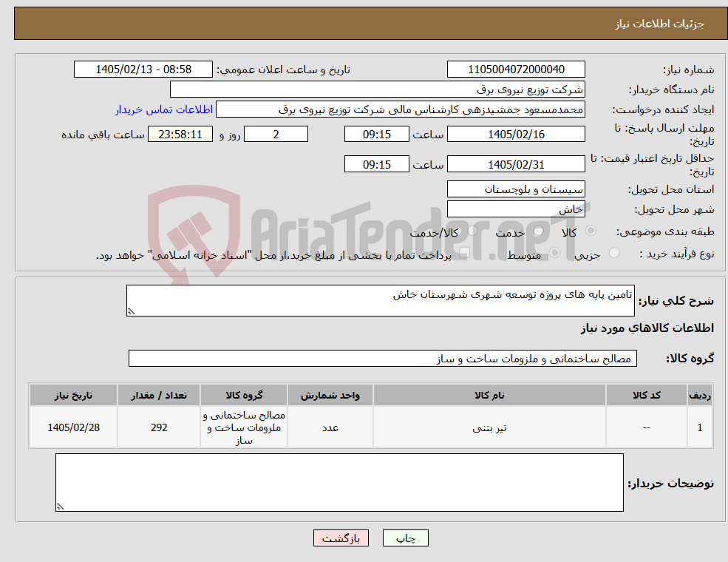Select the کالا/خدمت radio button
Viewport: 728px width, 562px height.
point(472,231)
